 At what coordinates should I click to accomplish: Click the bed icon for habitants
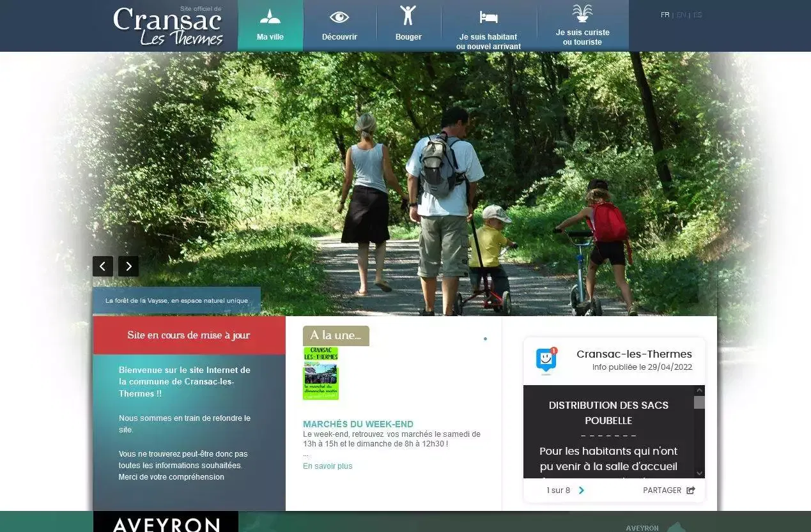(488, 17)
